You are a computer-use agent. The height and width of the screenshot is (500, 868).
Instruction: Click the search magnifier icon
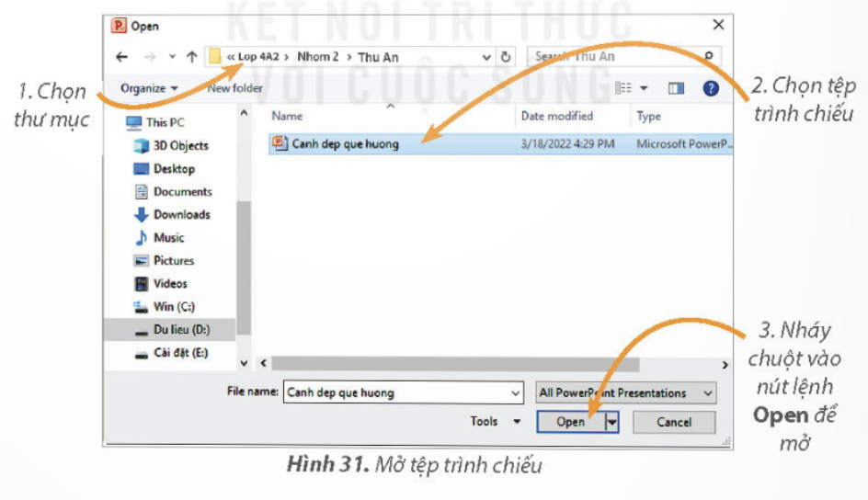[709, 56]
